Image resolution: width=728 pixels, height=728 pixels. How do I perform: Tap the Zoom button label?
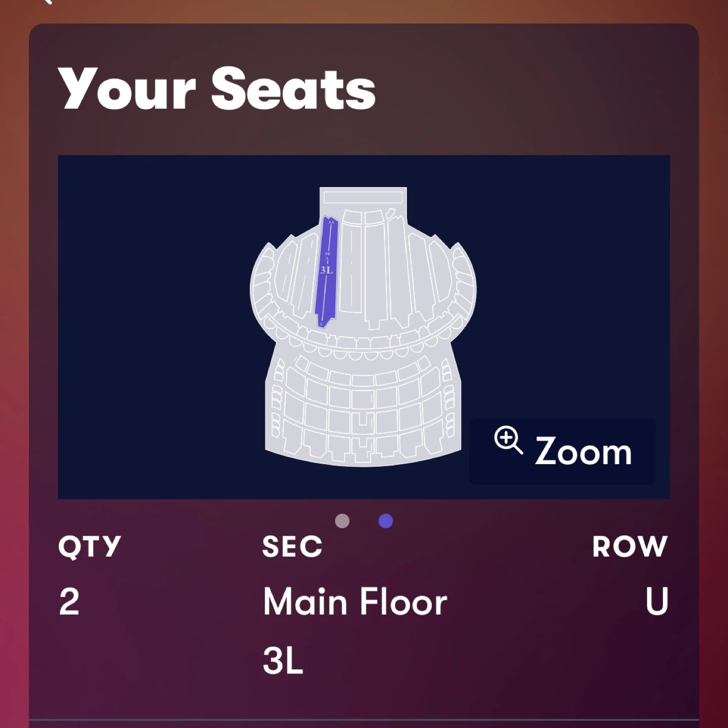(583, 451)
